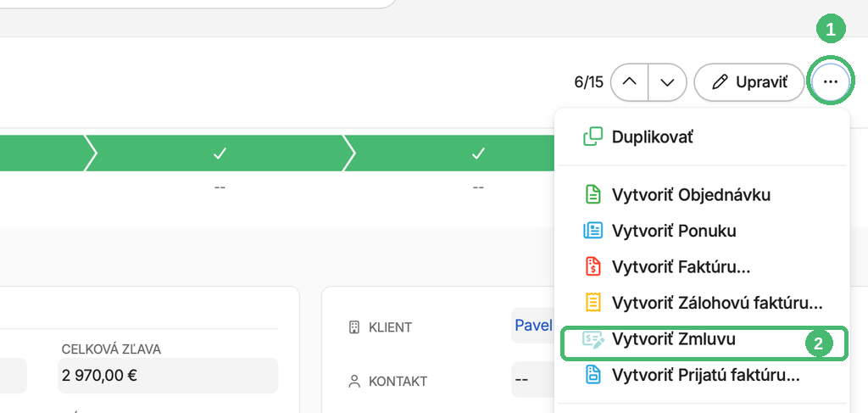Open the Pavel client link
The image size is (868, 413).
[x=534, y=325]
